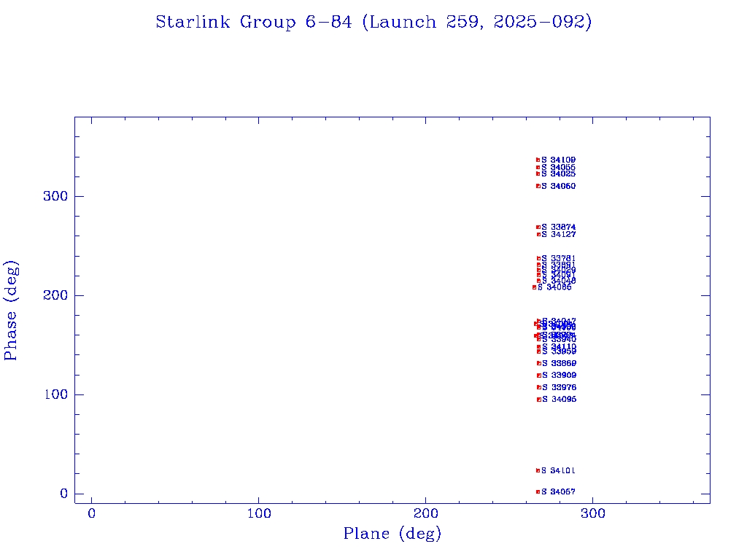Image resolution: width=747 pixels, height=560 pixels.
Task: Click the red marker beside S 34109
Action: point(538,160)
